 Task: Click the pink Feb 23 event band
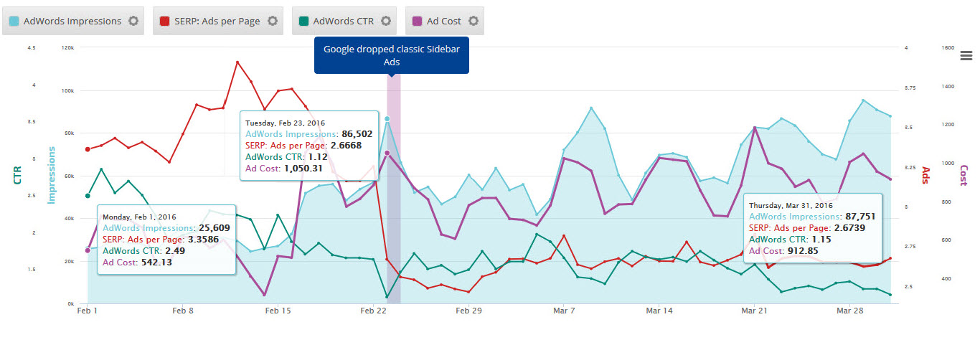[394, 215]
